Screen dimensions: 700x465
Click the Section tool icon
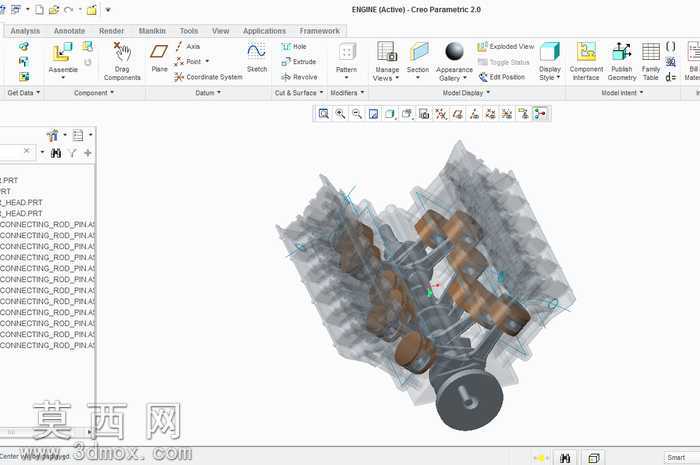418,51
